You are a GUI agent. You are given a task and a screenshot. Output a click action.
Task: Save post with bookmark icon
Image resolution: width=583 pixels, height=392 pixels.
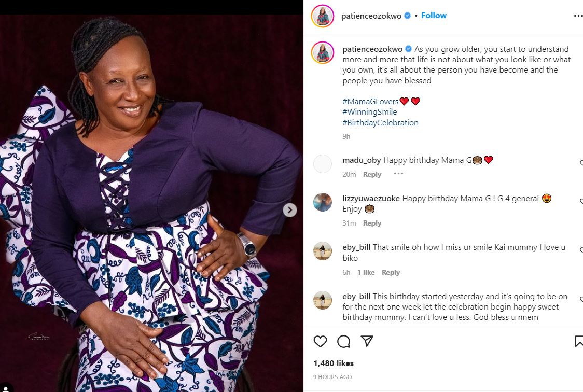click(579, 341)
